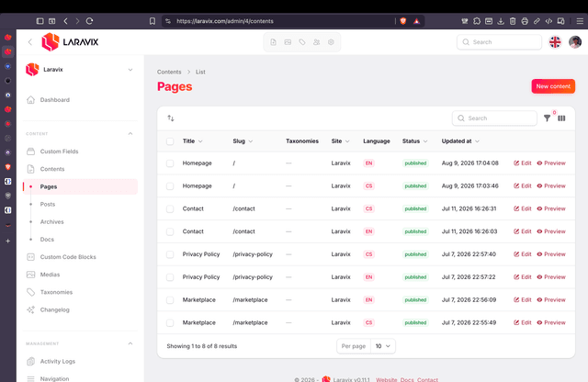Image resolution: width=588 pixels, height=382 pixels.
Task: Sort table by Updated at column
Action: pos(460,140)
